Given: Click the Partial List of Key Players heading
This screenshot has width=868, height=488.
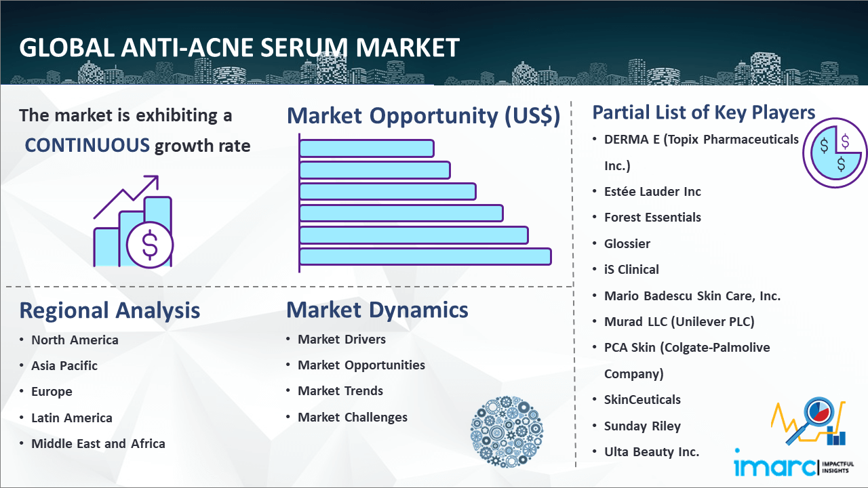Looking at the screenshot, I should [703, 112].
